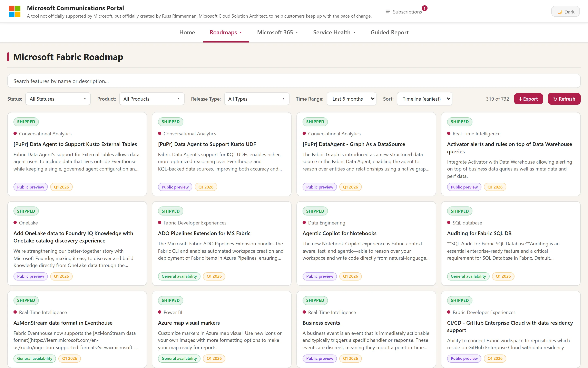The width and height of the screenshot is (588, 368).
Task: Open the Roadmaps menu
Action: (226, 32)
